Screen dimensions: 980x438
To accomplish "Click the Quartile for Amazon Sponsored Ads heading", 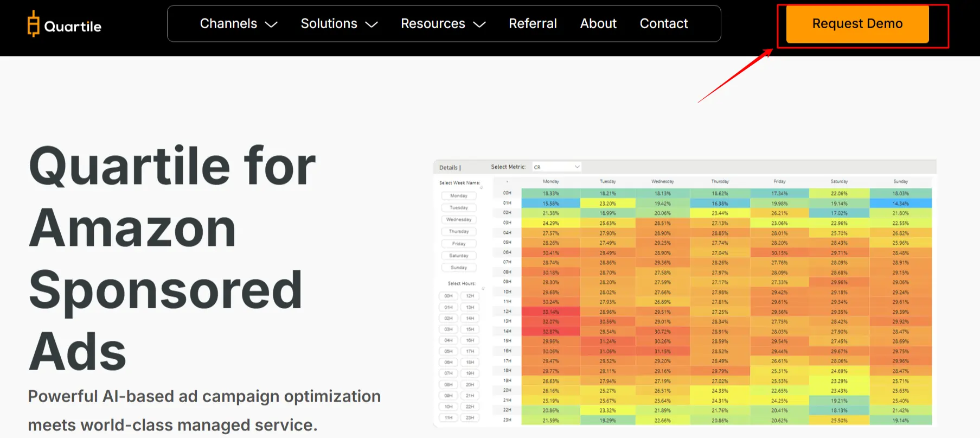I will pos(172,258).
